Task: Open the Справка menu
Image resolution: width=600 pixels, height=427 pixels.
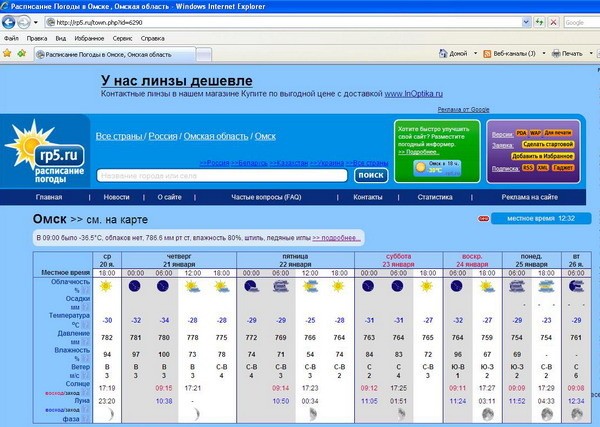Action: 152,38
